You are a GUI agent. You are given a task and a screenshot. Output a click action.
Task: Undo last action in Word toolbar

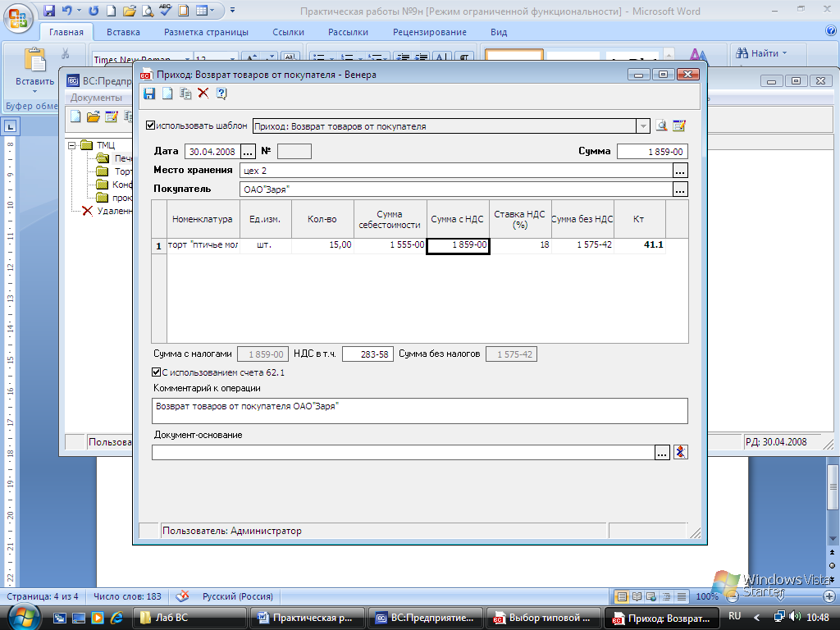67,10
